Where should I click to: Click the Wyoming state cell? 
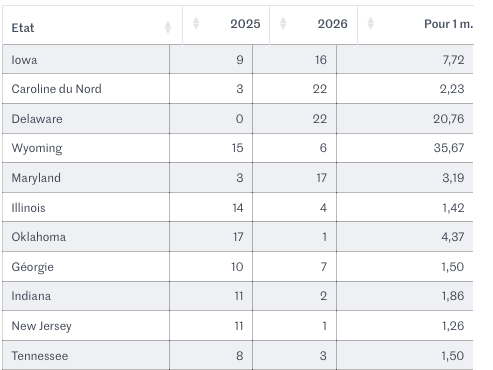[x=86, y=148]
